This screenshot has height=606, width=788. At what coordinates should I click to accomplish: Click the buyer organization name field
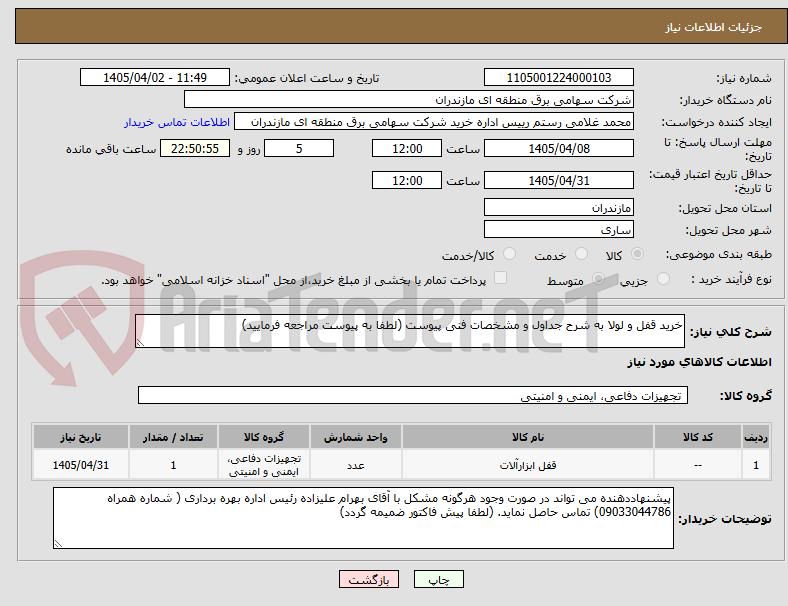pyautogui.click(x=409, y=99)
